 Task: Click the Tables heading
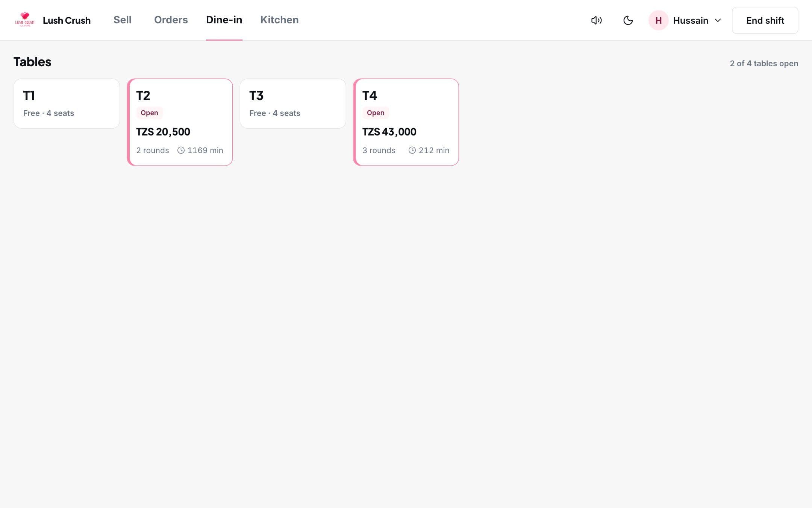point(32,62)
